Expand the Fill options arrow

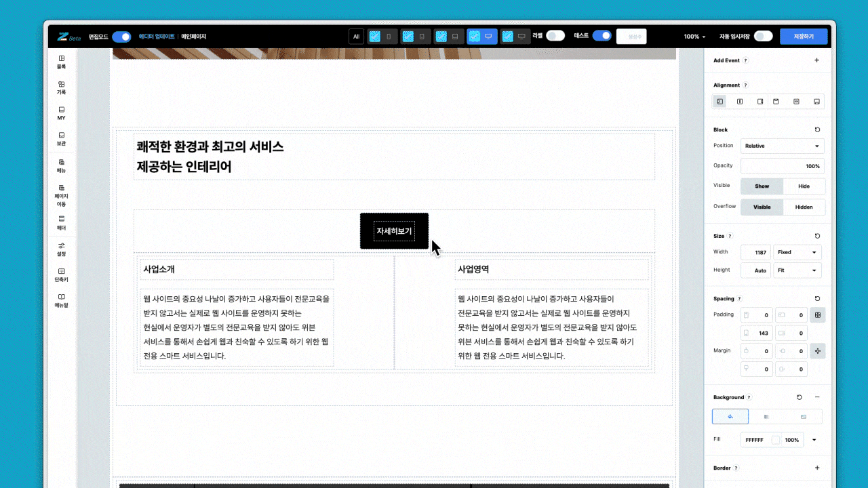tap(814, 440)
